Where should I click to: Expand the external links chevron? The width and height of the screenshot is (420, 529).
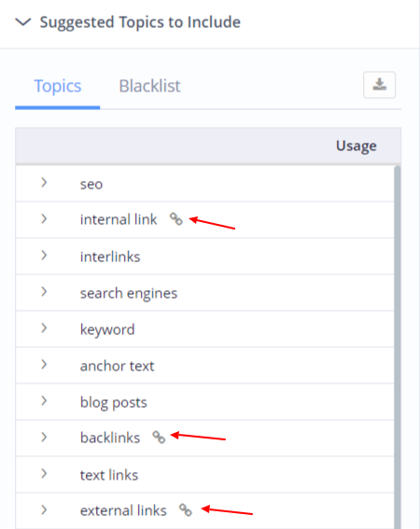[44, 509]
